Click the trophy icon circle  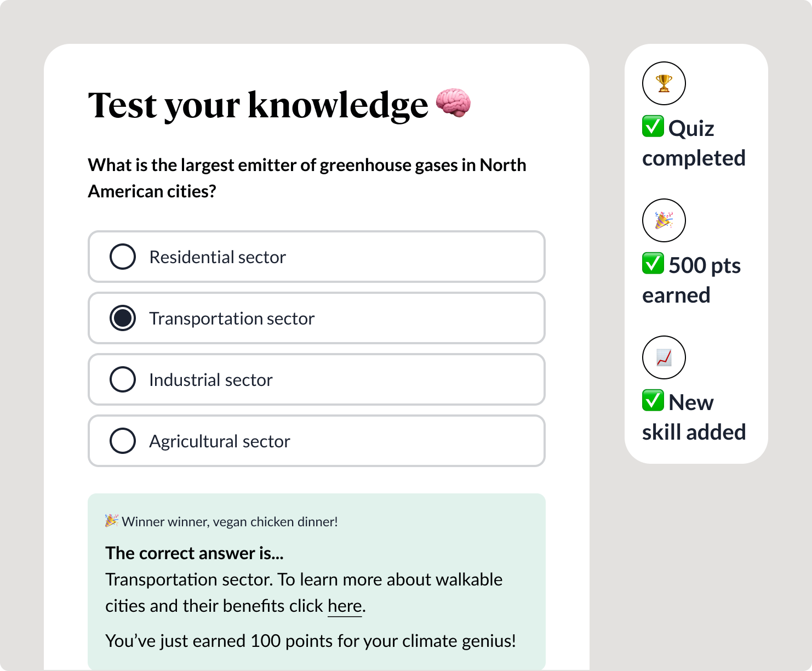(664, 83)
